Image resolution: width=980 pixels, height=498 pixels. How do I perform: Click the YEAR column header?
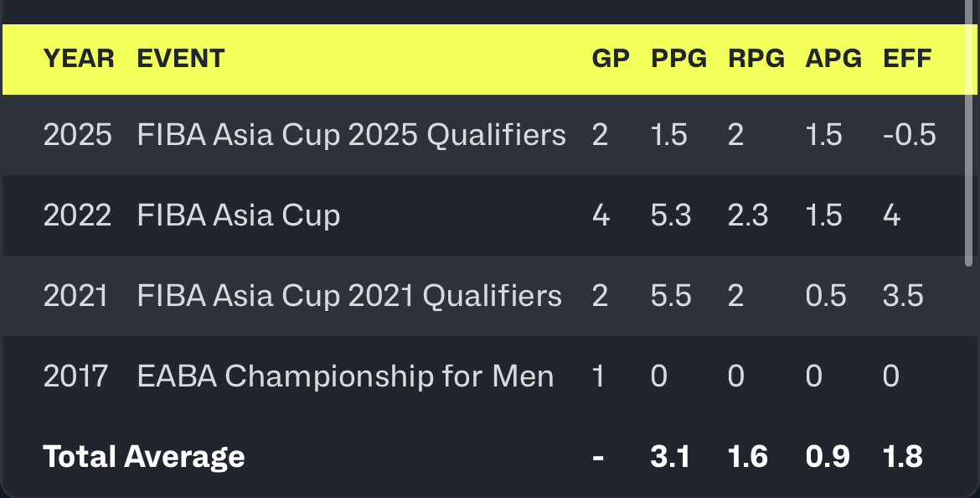click(79, 59)
